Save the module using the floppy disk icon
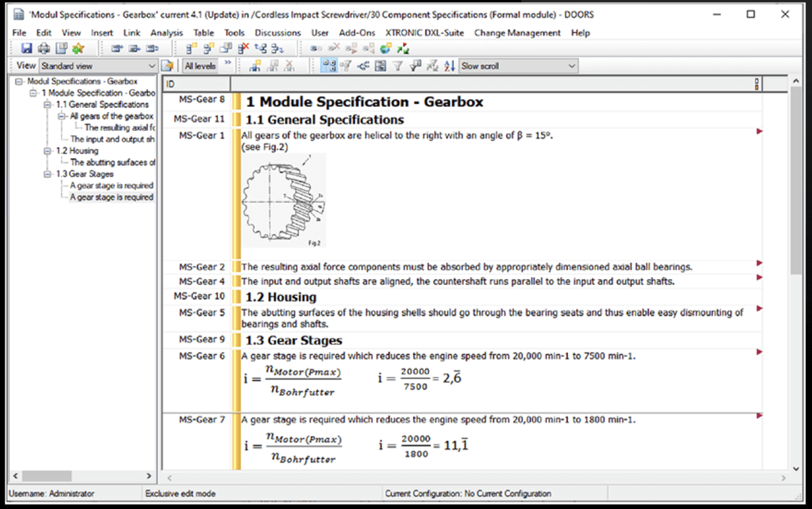Screen dimensions: 812x509 [26, 48]
